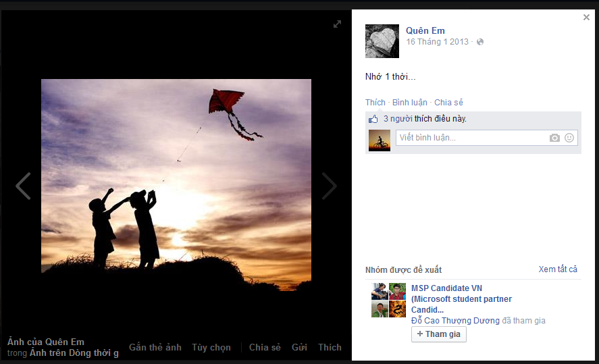This screenshot has width=599, height=364.
Task: Go to the next photo arrow
Action: tap(329, 186)
